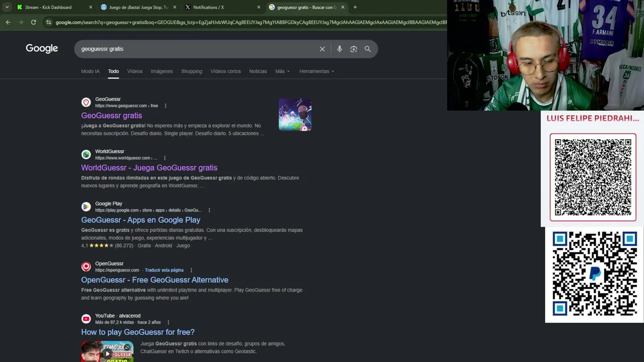Click the OpenGuessr site favicon
Viewport: 644px width, 362px height.
click(86, 266)
